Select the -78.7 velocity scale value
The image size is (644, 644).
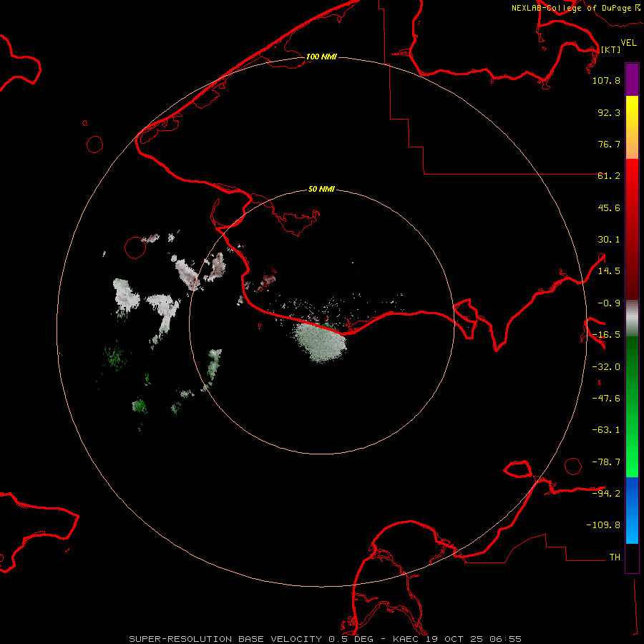(606, 462)
